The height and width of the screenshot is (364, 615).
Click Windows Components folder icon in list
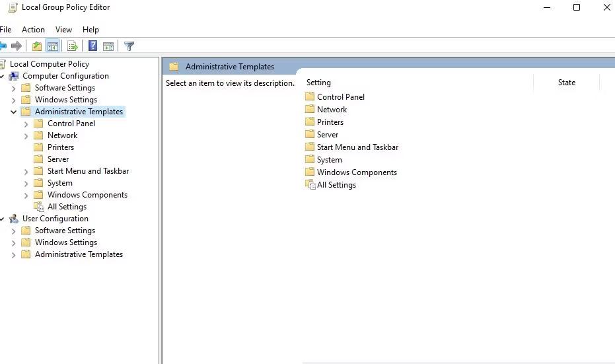(x=310, y=172)
